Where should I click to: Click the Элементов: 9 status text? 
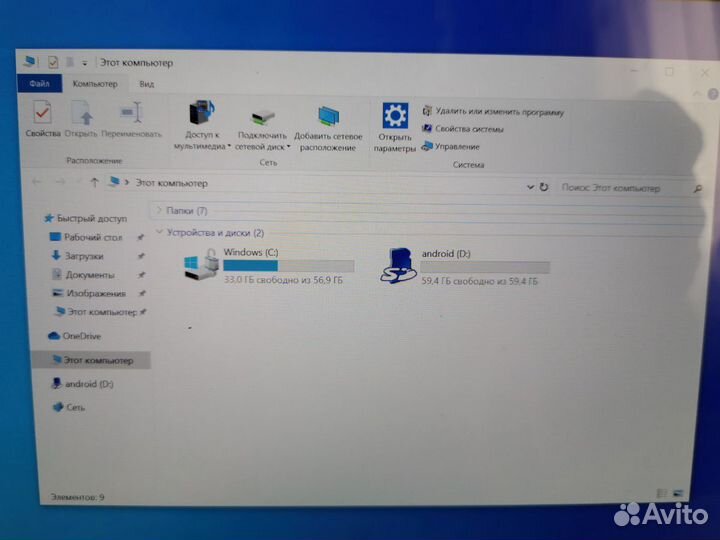pyautogui.click(x=77, y=497)
